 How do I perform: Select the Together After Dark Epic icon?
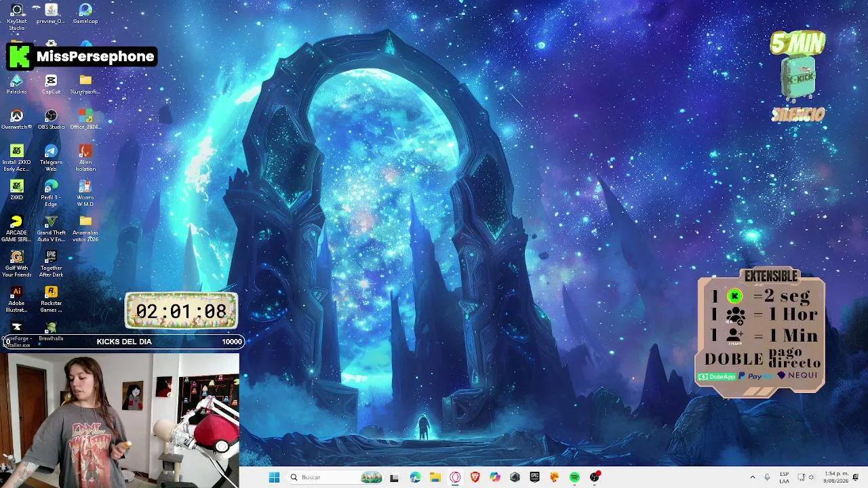pos(51,264)
